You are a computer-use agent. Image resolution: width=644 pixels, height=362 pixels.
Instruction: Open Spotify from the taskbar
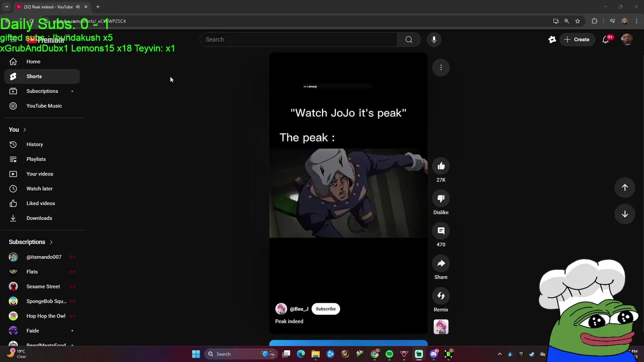(x=389, y=354)
